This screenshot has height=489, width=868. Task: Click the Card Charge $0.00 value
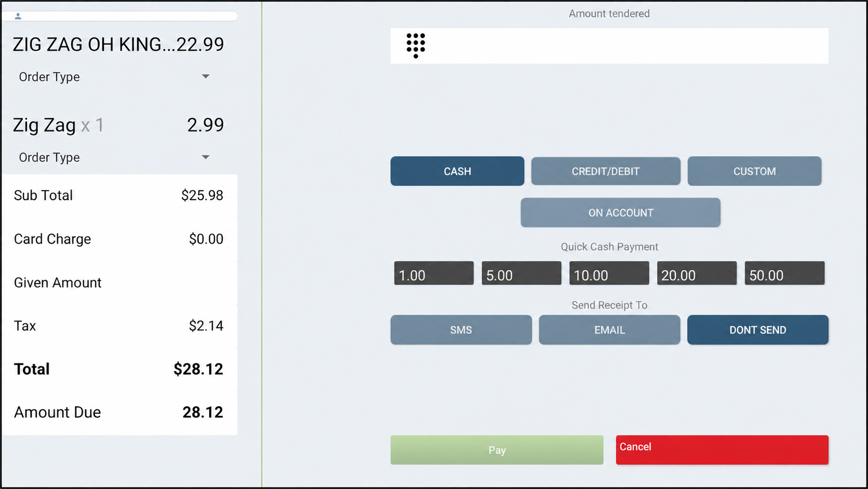click(x=206, y=239)
